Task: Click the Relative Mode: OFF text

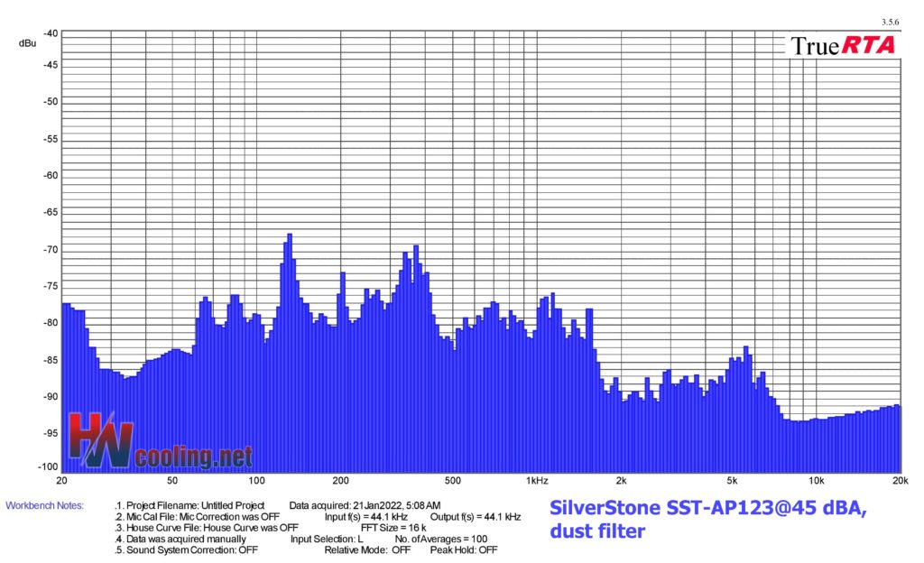Action: [x=368, y=550]
